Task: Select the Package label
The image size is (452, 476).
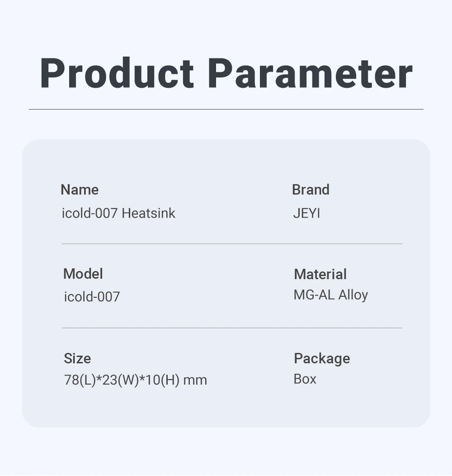Action: pyautogui.click(x=322, y=359)
